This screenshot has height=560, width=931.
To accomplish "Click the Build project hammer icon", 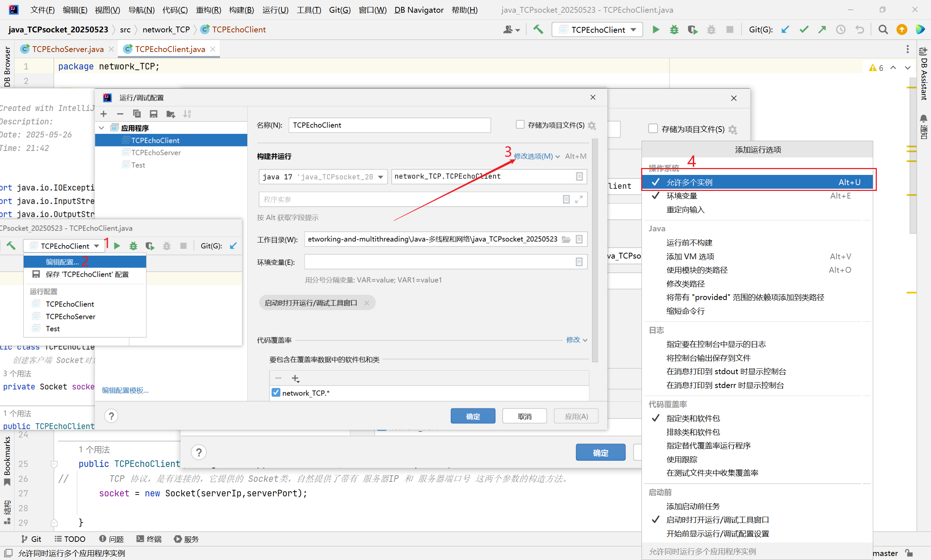I will [538, 29].
